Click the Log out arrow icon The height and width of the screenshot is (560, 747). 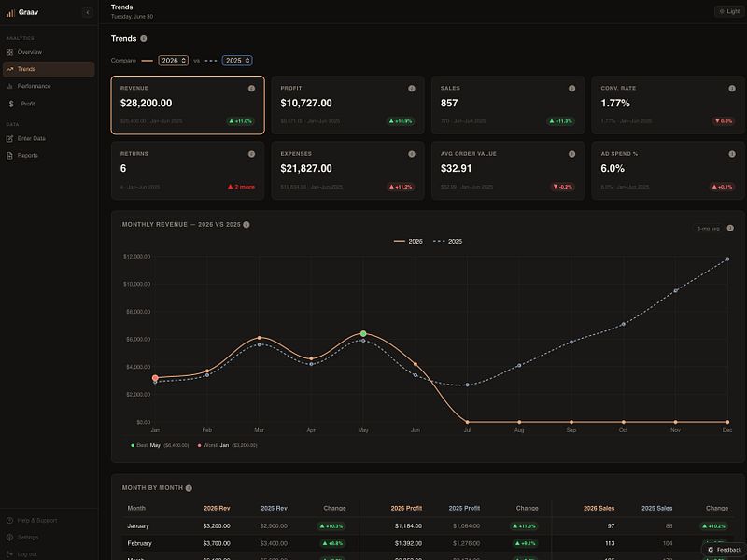click(x=9, y=553)
